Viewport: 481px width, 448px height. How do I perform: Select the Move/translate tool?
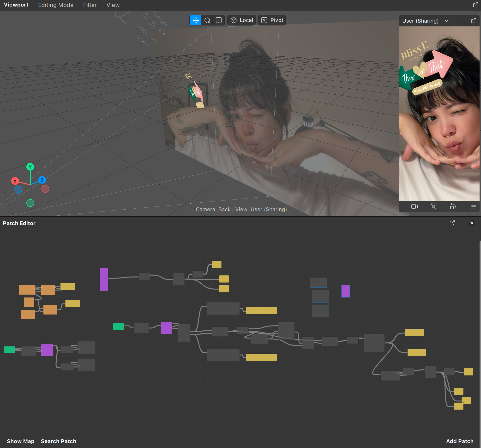(x=196, y=20)
